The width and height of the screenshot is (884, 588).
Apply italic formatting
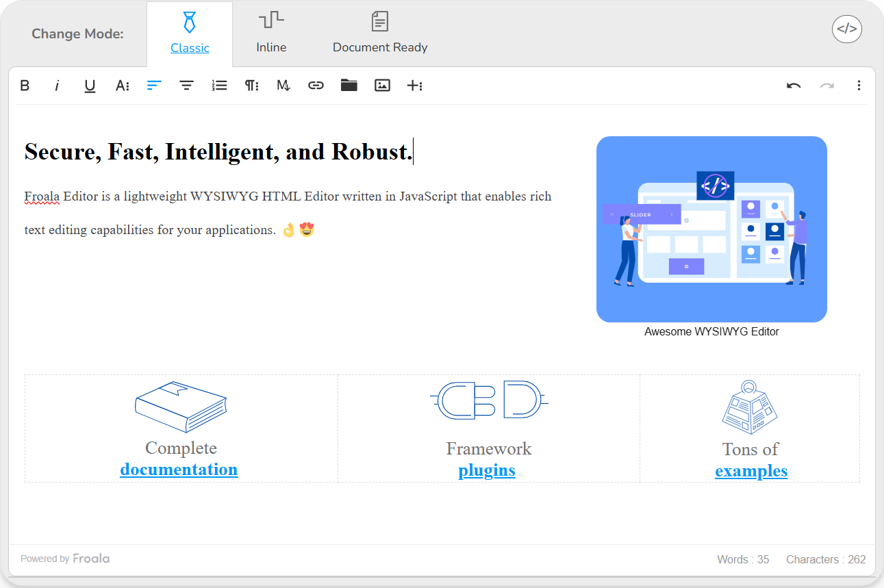(58, 85)
